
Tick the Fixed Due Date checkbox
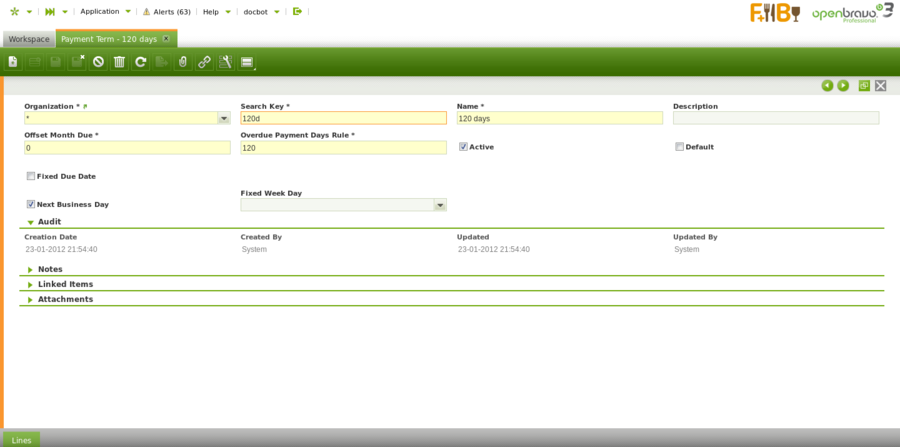[x=31, y=176]
